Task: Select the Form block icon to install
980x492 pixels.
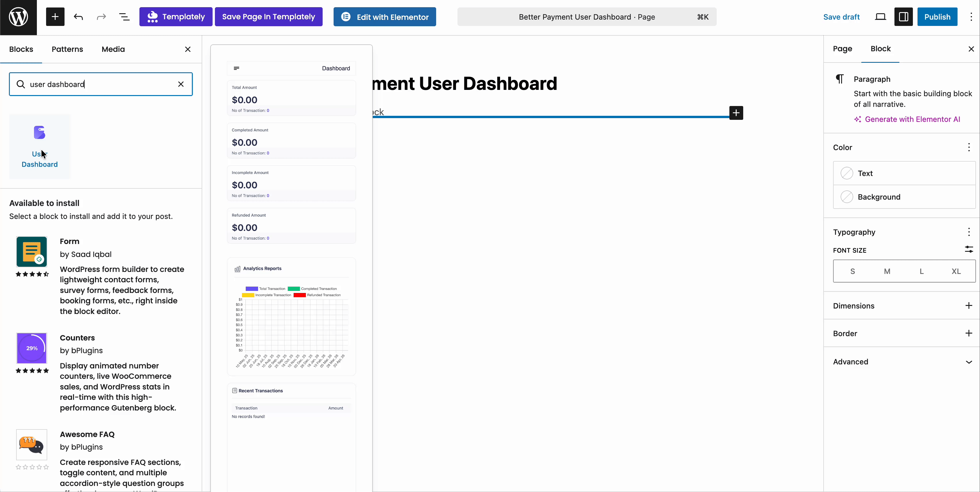Action: (x=32, y=251)
